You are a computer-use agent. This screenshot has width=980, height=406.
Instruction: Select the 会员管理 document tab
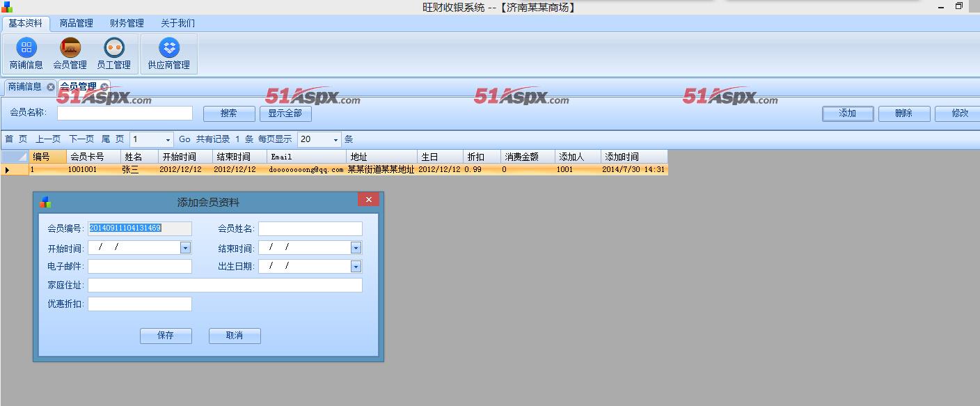coord(78,87)
